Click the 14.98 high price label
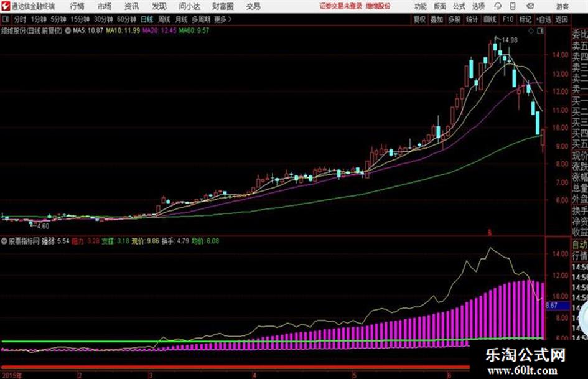588x379 pixels. [510, 40]
